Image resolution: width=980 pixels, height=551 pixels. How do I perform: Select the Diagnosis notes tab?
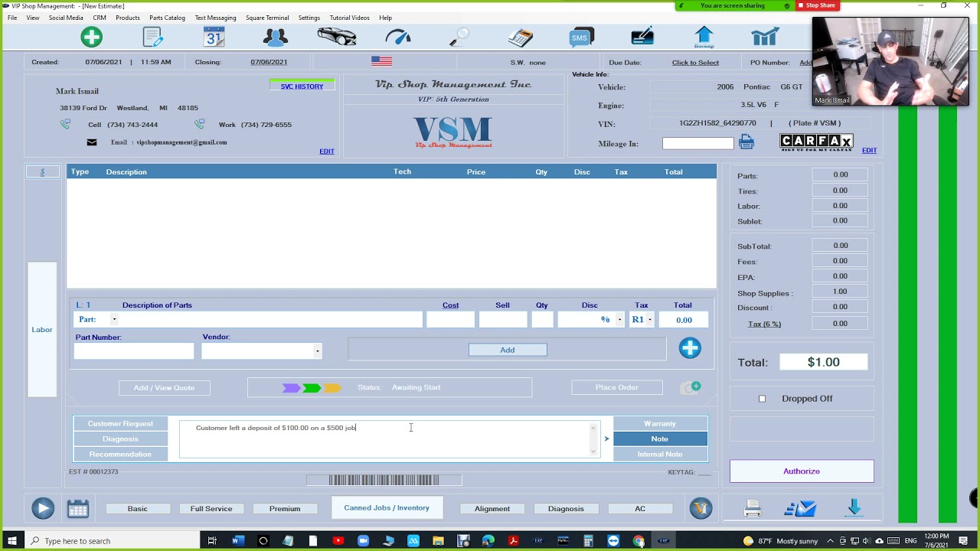click(120, 439)
